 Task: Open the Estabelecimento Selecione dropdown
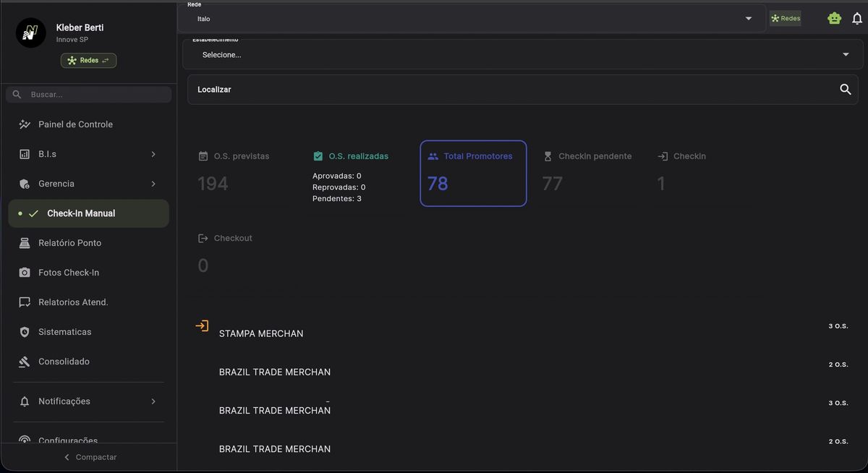click(845, 54)
